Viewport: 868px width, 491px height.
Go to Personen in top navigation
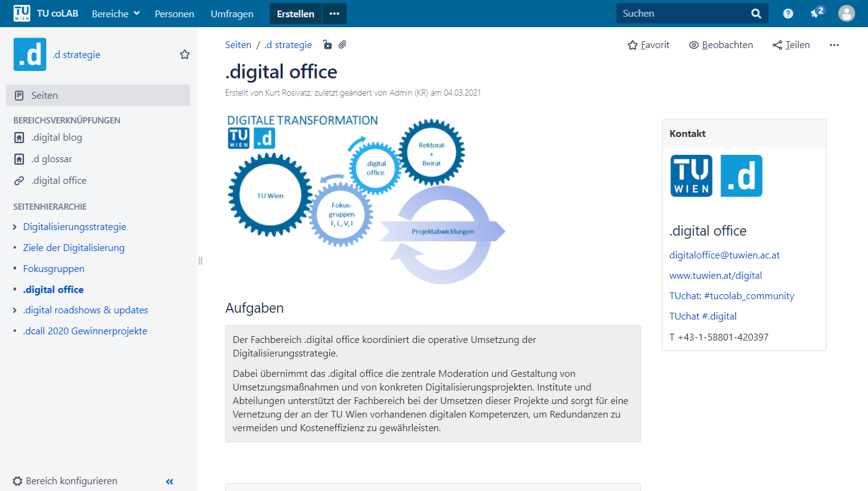[x=175, y=14]
